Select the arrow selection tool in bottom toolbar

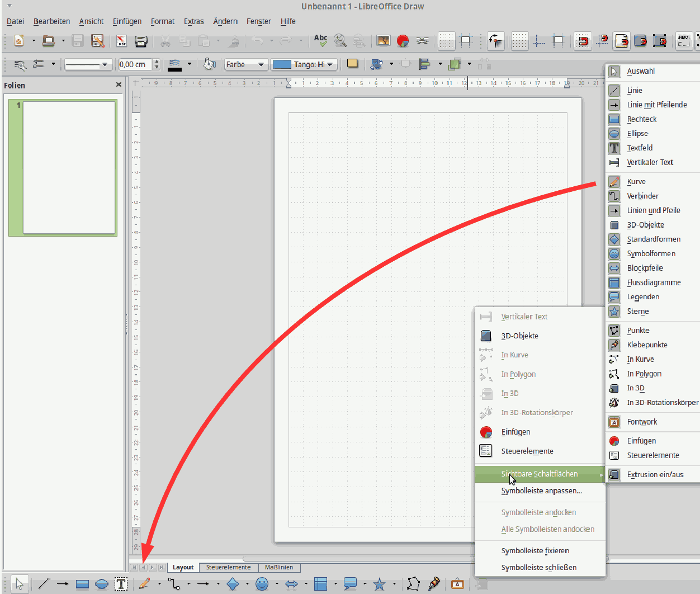click(20, 584)
